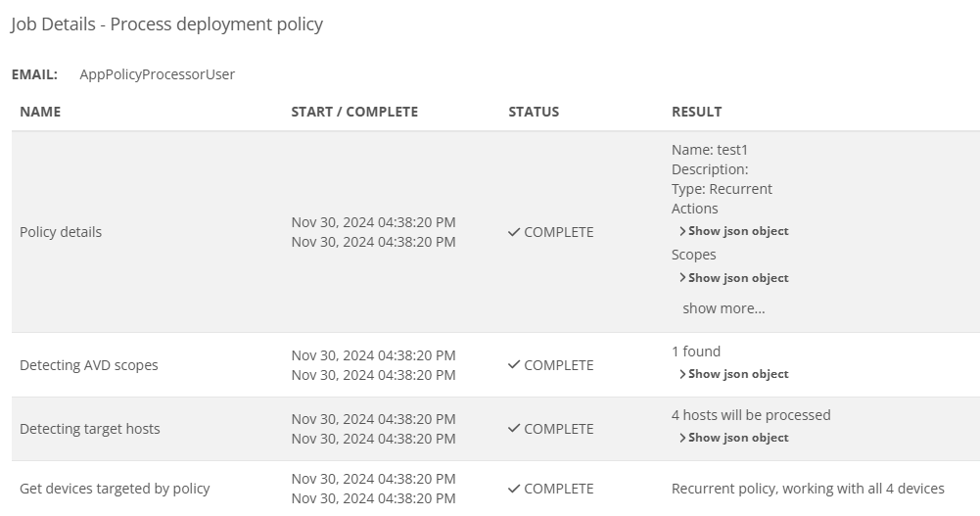Expand Actions 'Show json object' chevron
This screenshot has height=516, width=980.
pos(682,231)
